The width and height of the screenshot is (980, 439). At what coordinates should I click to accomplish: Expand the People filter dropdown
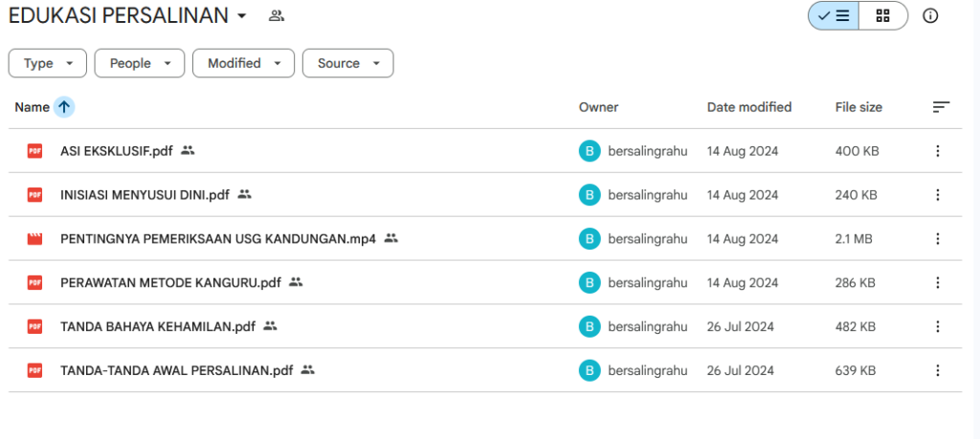pyautogui.click(x=140, y=63)
